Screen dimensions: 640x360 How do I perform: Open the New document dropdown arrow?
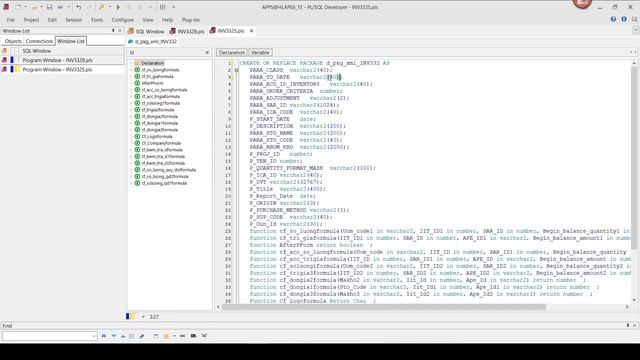pos(25,7)
